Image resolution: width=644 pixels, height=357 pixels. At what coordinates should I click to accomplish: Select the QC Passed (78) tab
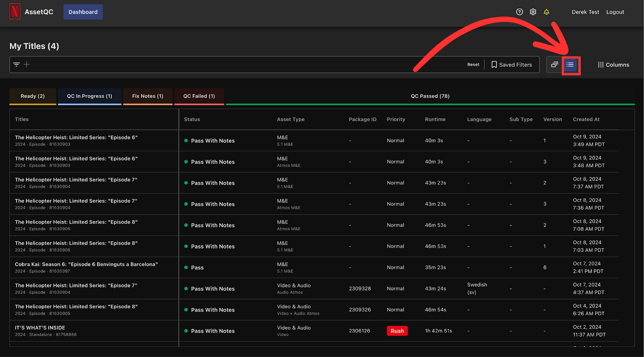point(430,96)
